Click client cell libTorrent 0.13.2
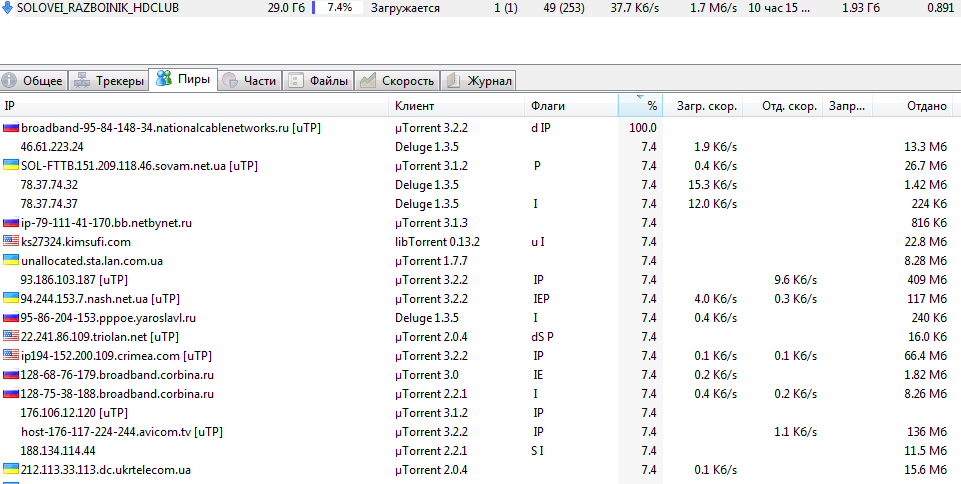961x484 pixels. [x=437, y=241]
